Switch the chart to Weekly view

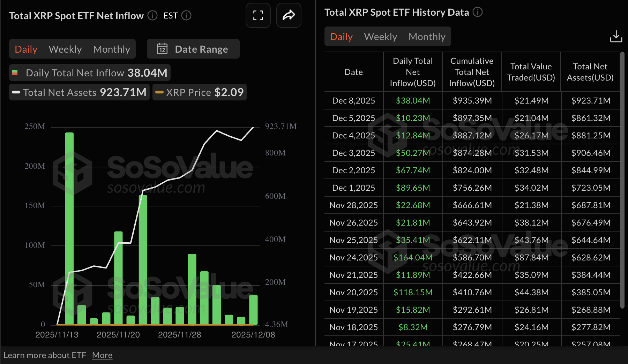(65, 49)
